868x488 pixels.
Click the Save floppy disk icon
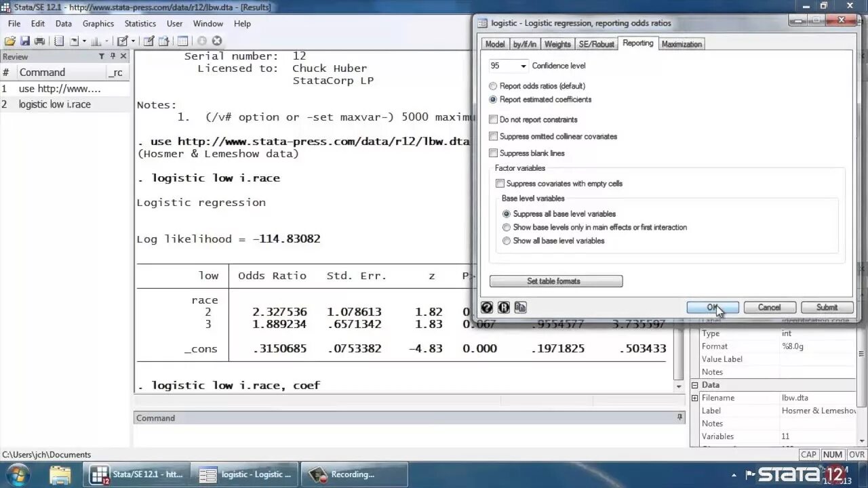25,41
